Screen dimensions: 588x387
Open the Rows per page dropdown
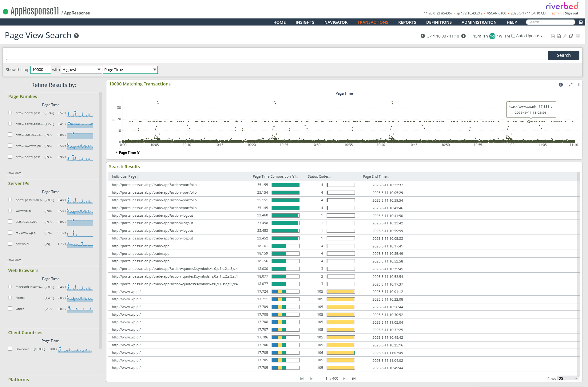(568, 378)
